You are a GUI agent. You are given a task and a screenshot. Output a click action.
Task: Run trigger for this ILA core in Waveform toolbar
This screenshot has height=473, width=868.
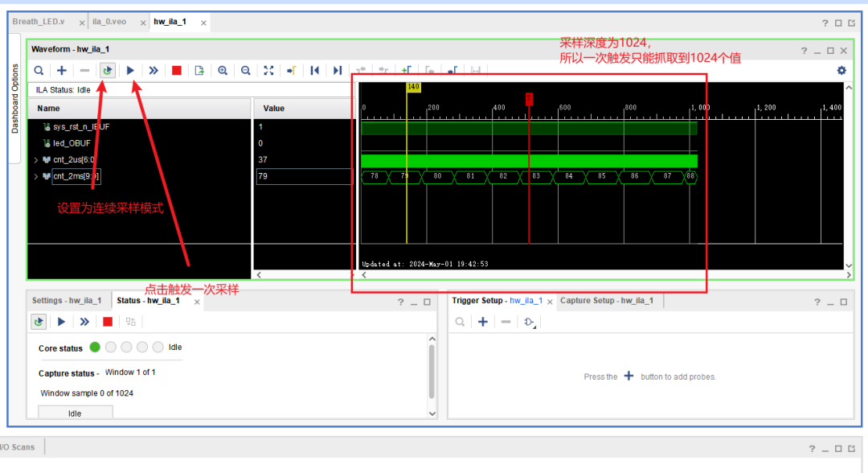click(x=131, y=70)
